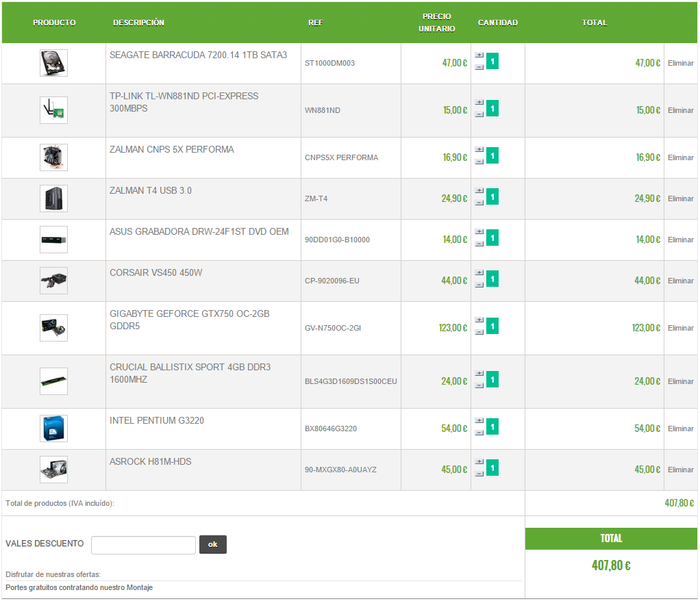Open Seagate Barracuda hard drive thumbnail
The width and height of the screenshot is (700, 601).
[x=53, y=63]
